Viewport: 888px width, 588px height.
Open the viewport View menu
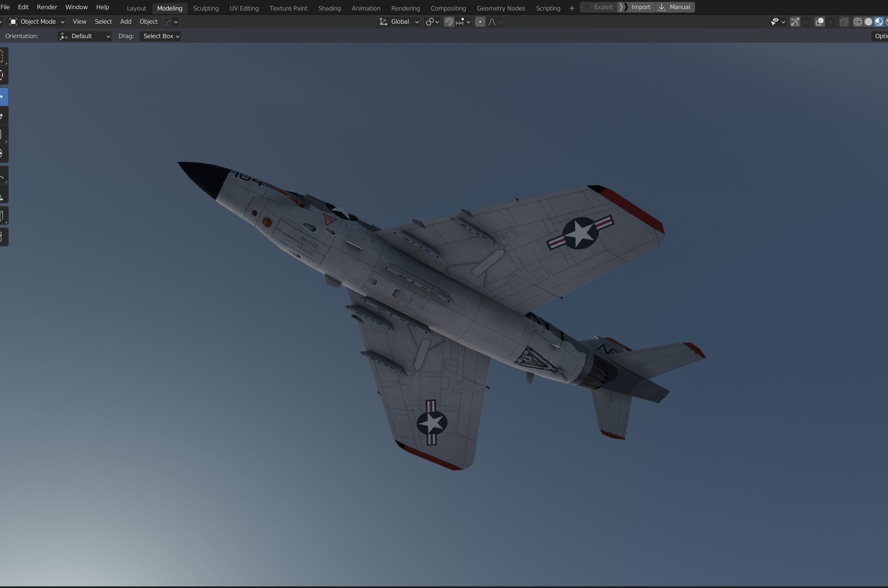point(79,22)
